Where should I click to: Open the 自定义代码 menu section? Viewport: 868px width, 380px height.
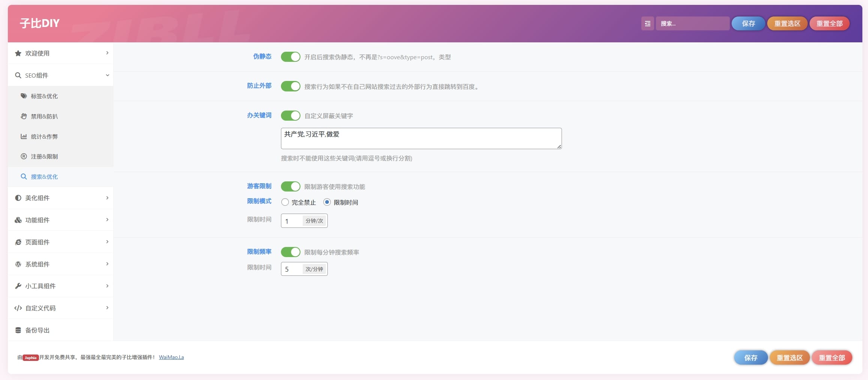pos(40,308)
